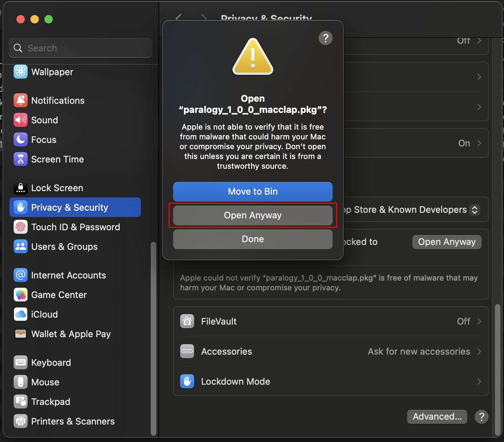
Task: Click the Internet Accounts @ icon
Action: coord(21,275)
